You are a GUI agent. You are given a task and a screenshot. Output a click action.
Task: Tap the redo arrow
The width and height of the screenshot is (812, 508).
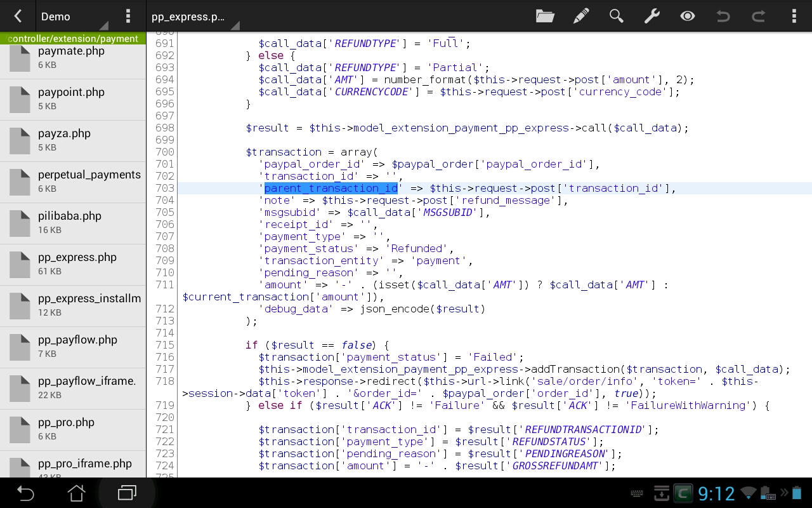[x=758, y=16]
